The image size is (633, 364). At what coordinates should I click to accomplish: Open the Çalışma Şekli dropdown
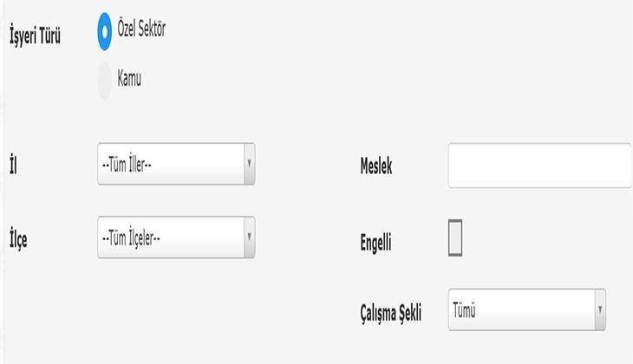525,309
